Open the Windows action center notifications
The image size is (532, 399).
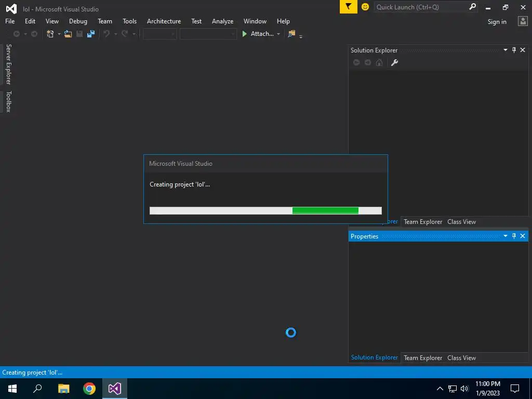tap(515, 389)
